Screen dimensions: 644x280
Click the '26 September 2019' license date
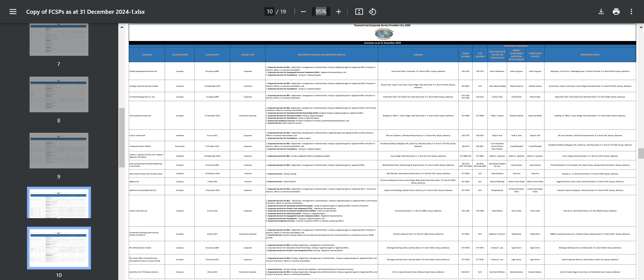(x=212, y=86)
